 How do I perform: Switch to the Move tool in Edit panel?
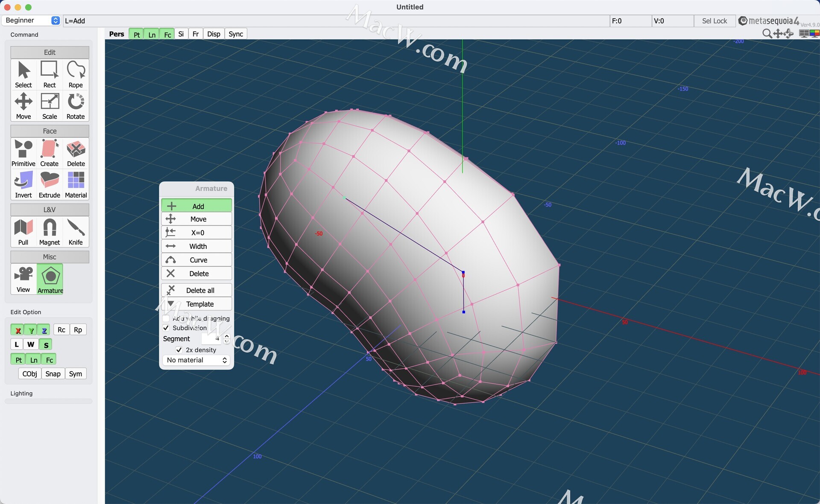pyautogui.click(x=23, y=106)
